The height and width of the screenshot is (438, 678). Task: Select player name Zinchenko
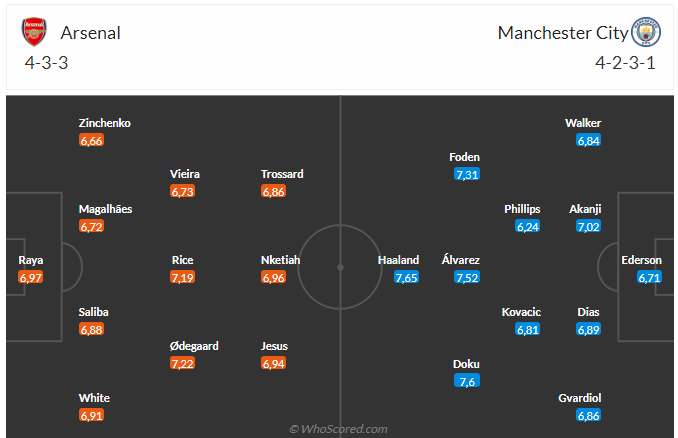(105, 123)
